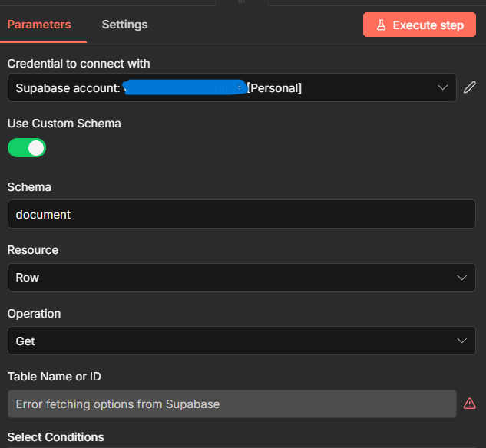
Task: Open the Operation dropdown showing Get
Action: point(241,341)
